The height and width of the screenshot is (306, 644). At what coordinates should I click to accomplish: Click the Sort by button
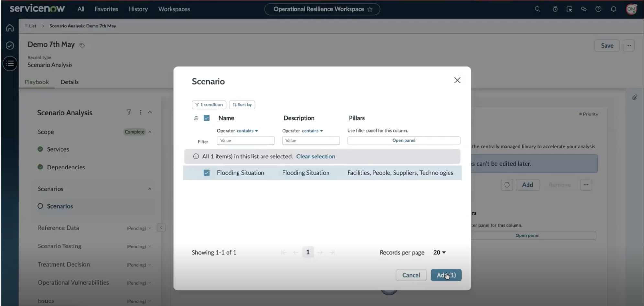click(x=242, y=104)
